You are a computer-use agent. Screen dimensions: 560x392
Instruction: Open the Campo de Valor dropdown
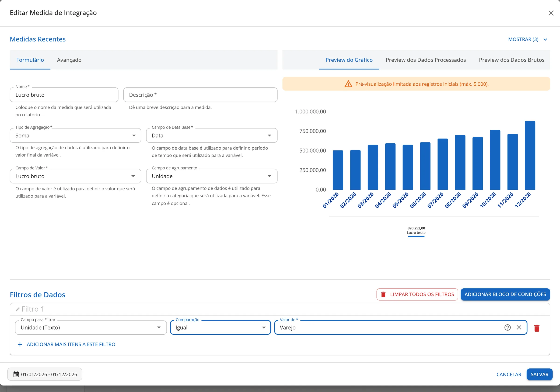75,176
